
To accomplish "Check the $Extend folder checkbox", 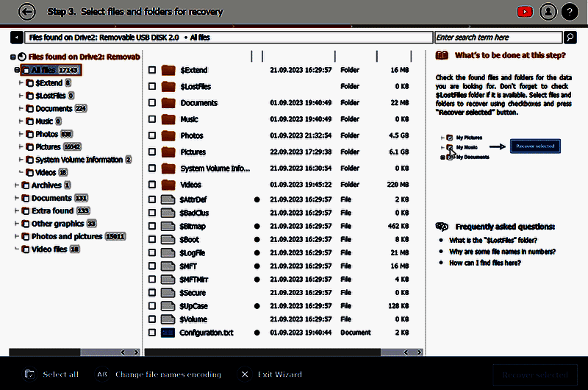I will (152, 71).
